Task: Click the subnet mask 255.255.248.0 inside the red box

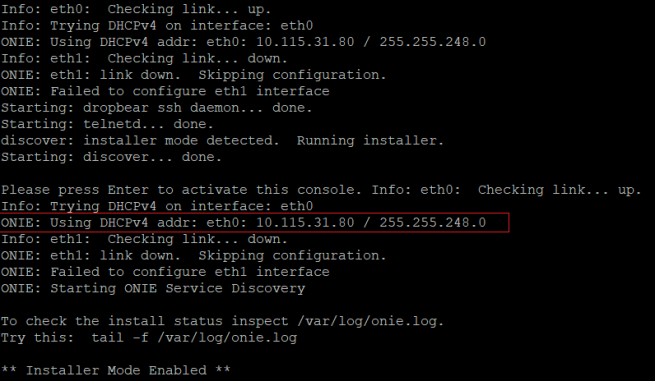Action: tap(432, 223)
